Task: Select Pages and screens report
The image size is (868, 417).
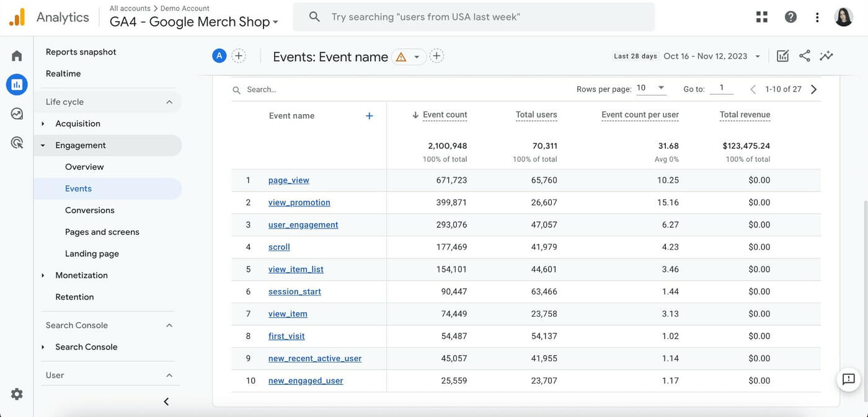Action: pyautogui.click(x=102, y=232)
